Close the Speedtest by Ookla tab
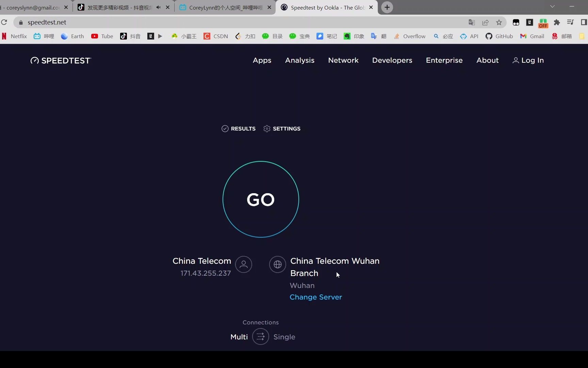Viewport: 588px width, 368px height. (x=371, y=7)
